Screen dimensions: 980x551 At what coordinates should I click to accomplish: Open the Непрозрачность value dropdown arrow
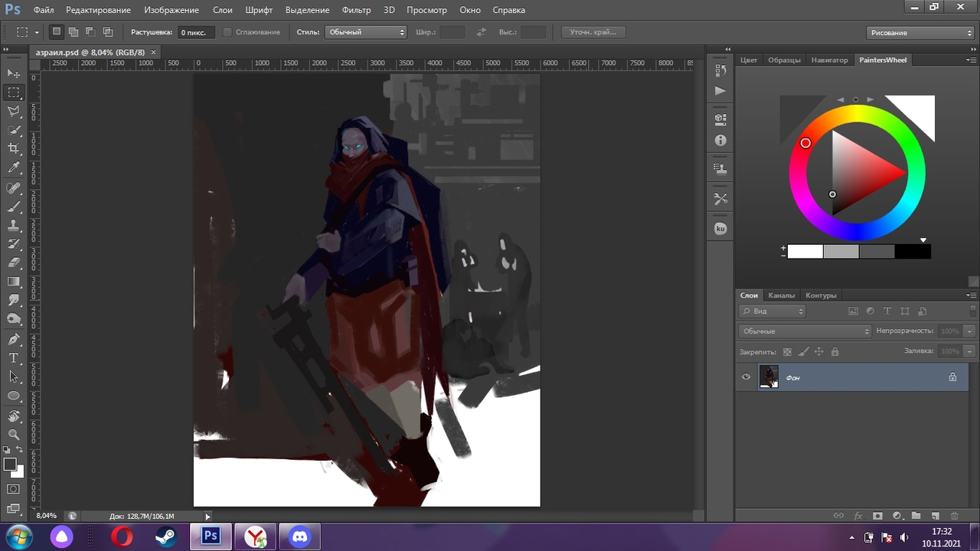(x=969, y=331)
